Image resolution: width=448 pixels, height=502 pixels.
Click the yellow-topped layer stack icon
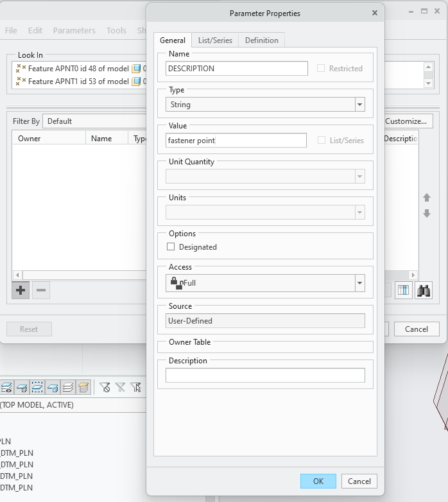(83, 387)
